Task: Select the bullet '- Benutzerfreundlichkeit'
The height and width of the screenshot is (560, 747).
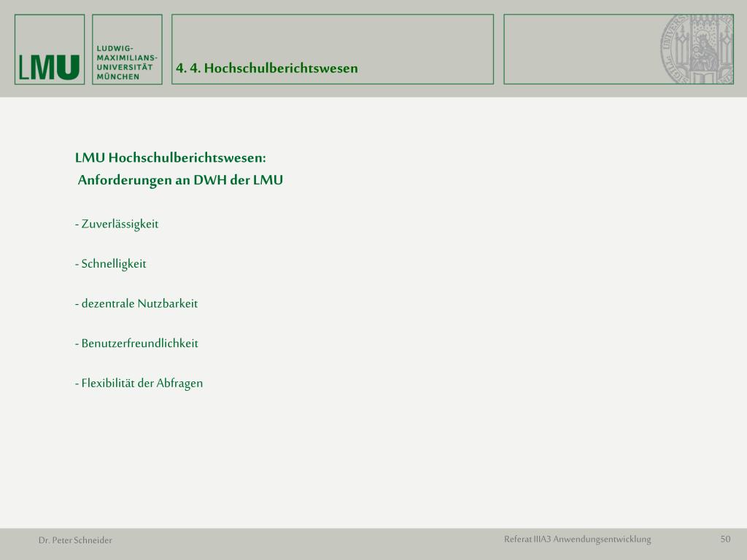Action: (x=136, y=343)
